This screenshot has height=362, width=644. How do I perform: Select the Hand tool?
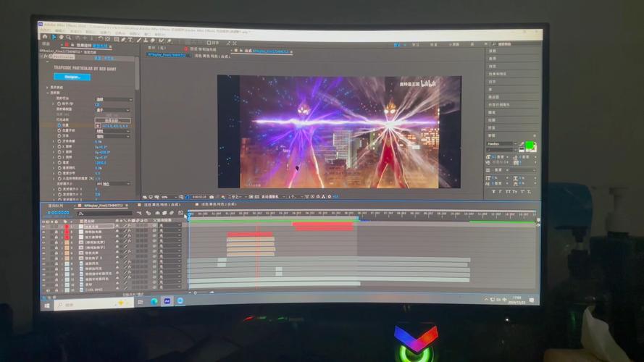61,38
